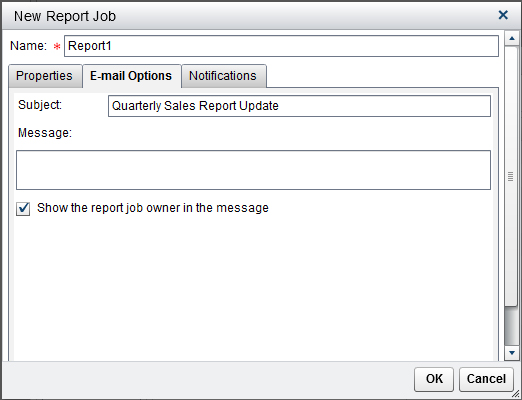
Task: Open the Notifications tab
Action: point(223,76)
